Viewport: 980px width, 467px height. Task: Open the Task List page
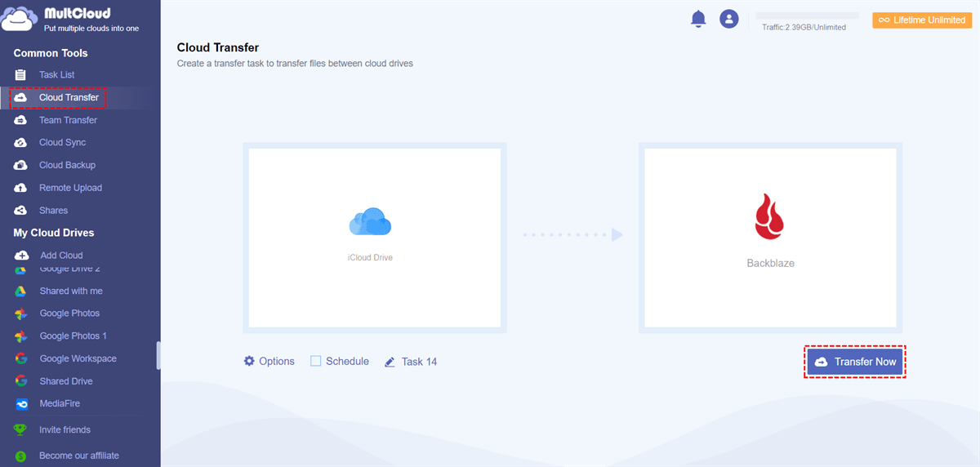(57, 74)
